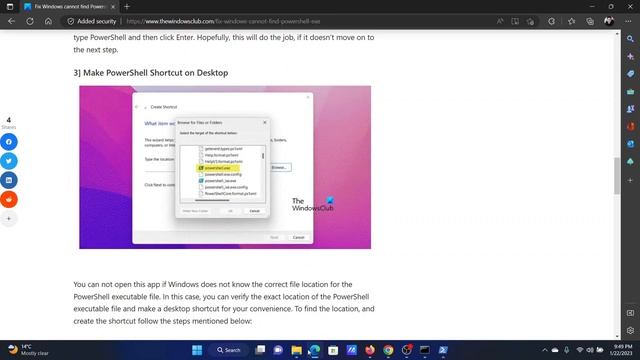Refresh the current page
This screenshot has width=640, height=360.
(x=30, y=21)
